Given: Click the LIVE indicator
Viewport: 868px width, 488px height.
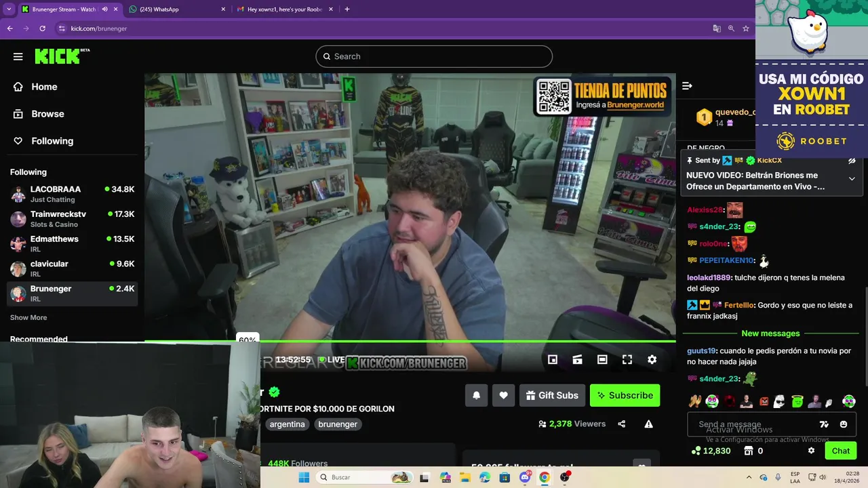Looking at the screenshot, I should (x=332, y=360).
